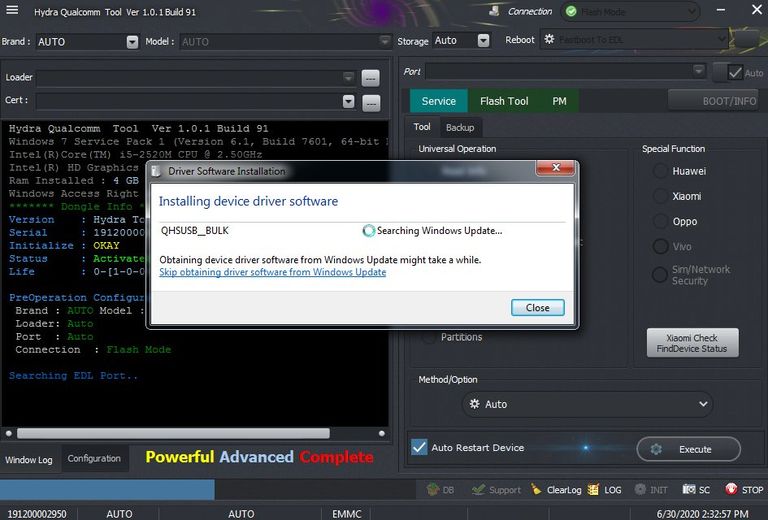The width and height of the screenshot is (768, 520).
Task: Close the Driver Software Installation dialog with X
Action: pyautogui.click(x=555, y=167)
